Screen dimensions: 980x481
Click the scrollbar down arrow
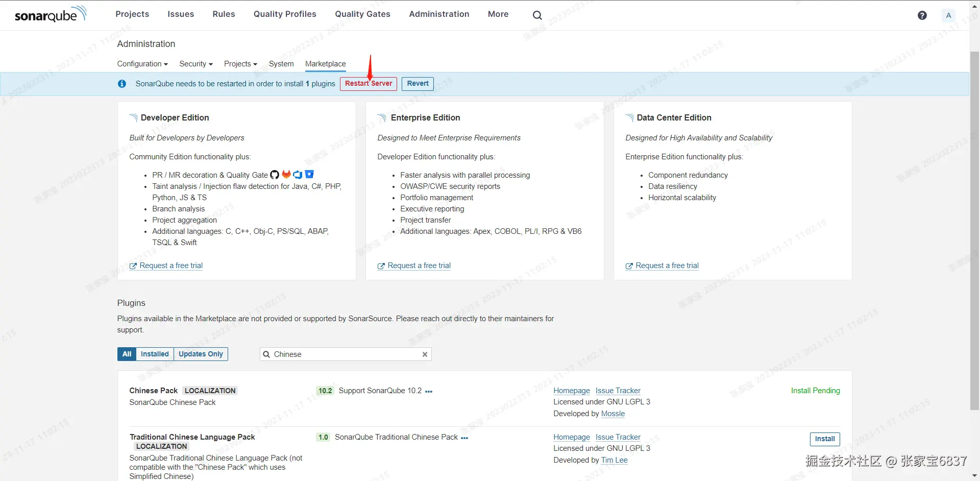(x=974, y=476)
